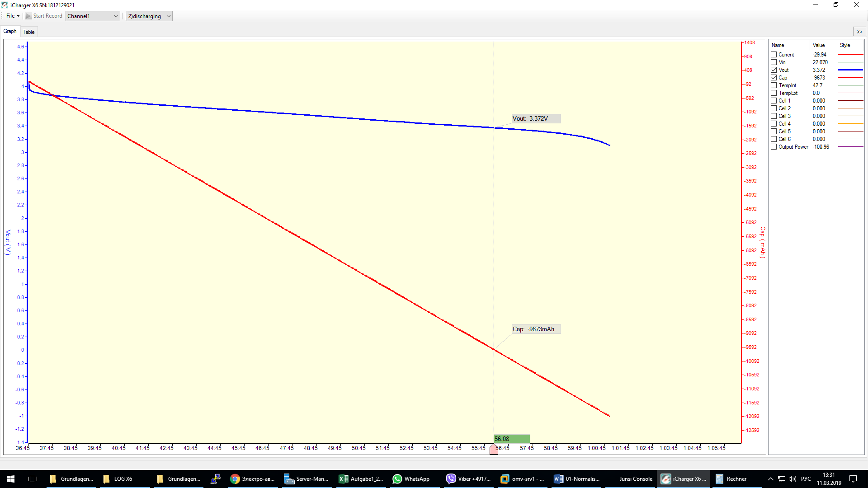Enable the TempInt series checkbox
This screenshot has height=488, width=868.
[774, 85]
